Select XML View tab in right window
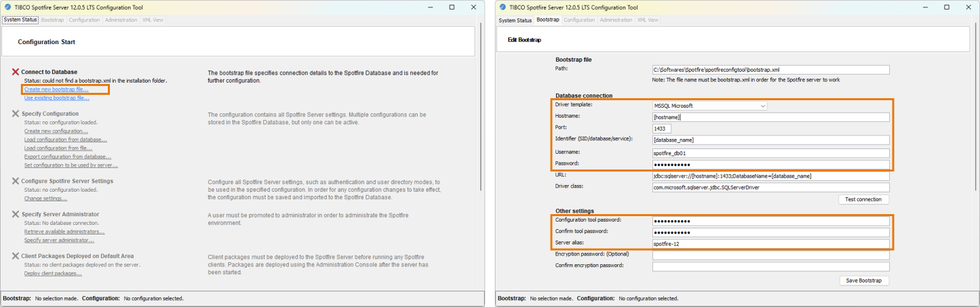 tap(647, 20)
